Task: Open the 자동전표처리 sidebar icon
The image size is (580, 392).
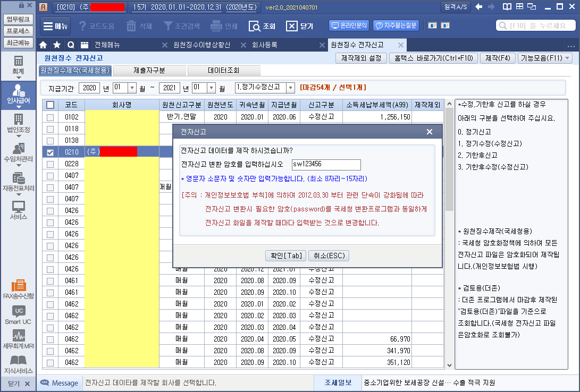Action: pos(18,182)
